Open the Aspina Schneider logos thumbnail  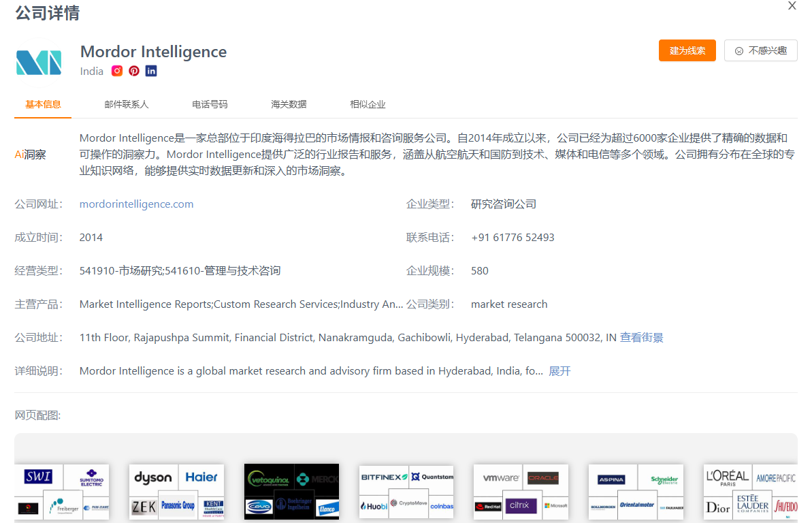pyautogui.click(x=636, y=492)
